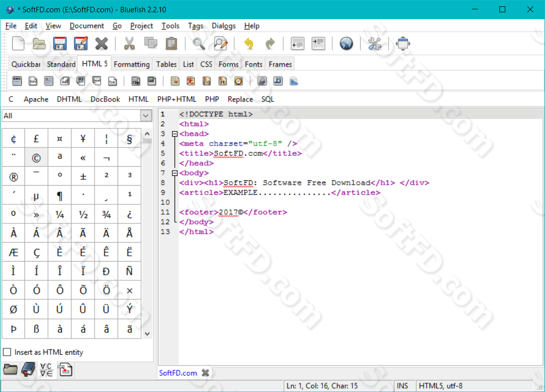Insert an audio tag with music note icon

point(278,81)
